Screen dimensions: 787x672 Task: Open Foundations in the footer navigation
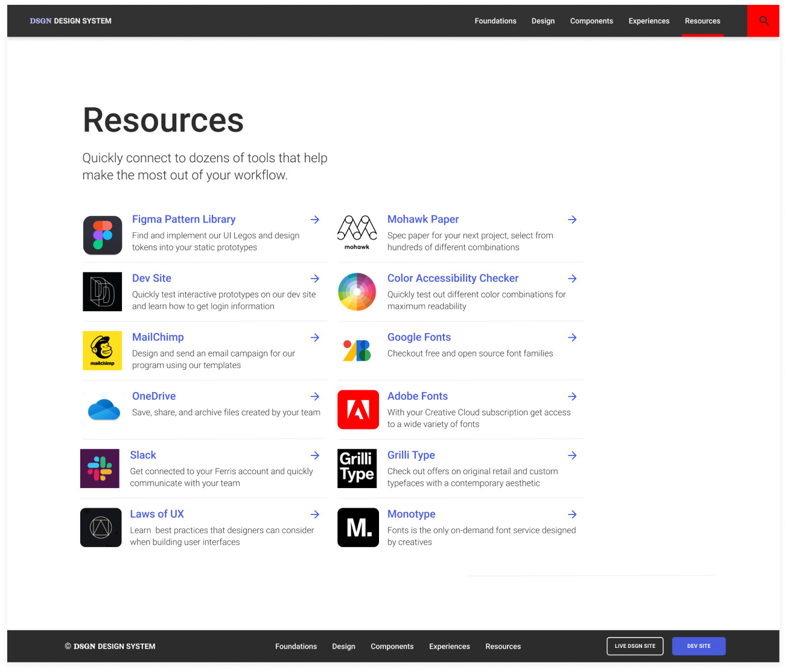click(296, 646)
